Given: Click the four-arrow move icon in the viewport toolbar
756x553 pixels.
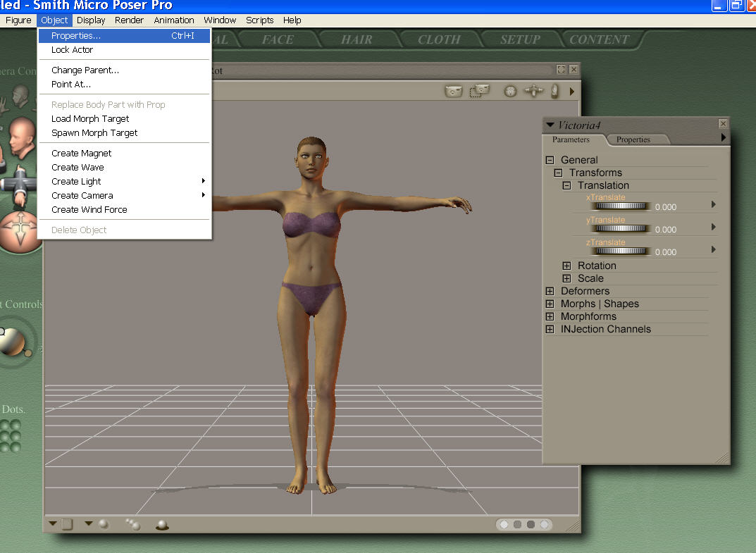Looking at the screenshot, I should [x=535, y=91].
